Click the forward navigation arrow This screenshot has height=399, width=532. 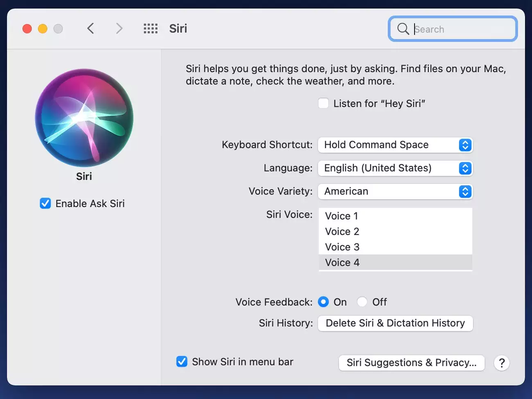point(119,29)
